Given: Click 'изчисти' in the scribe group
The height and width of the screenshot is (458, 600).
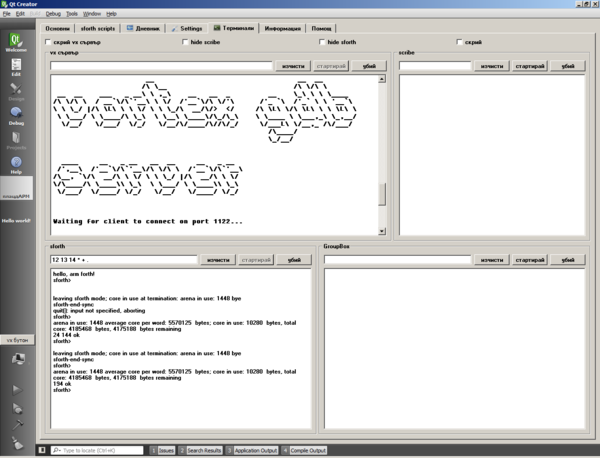Looking at the screenshot, I should (492, 66).
